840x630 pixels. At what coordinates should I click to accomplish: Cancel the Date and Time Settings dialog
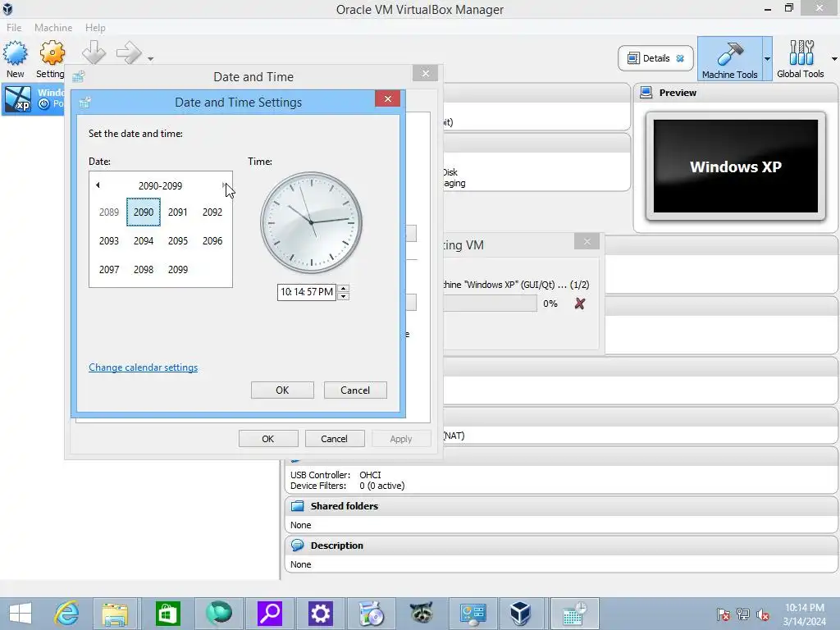[355, 390]
